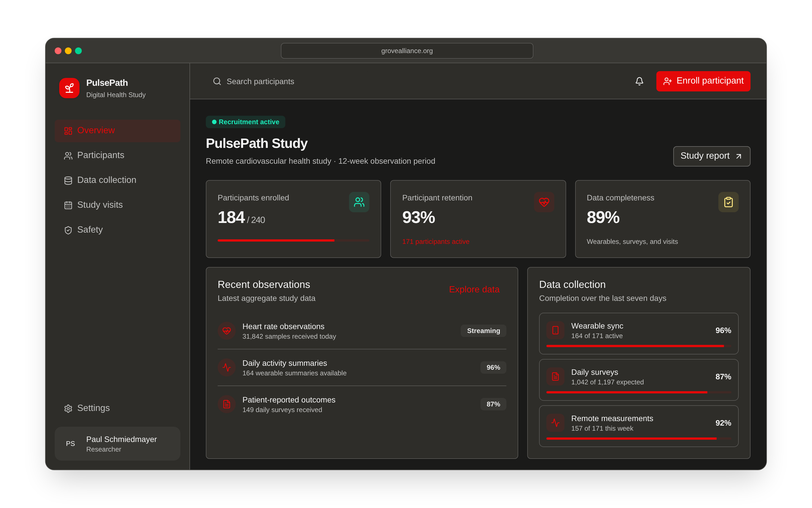Open notifications with the bell icon

click(639, 81)
